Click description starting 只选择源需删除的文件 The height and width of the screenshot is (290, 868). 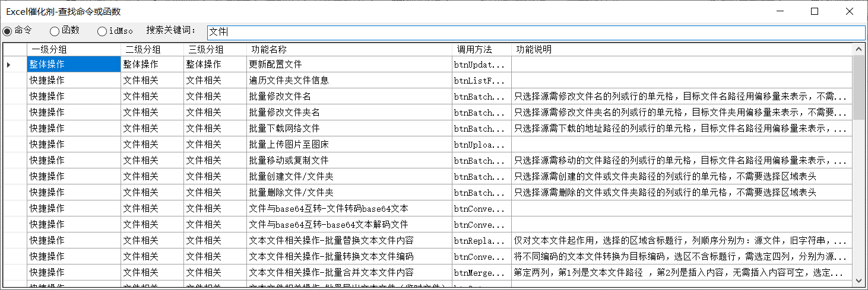[x=682, y=192]
